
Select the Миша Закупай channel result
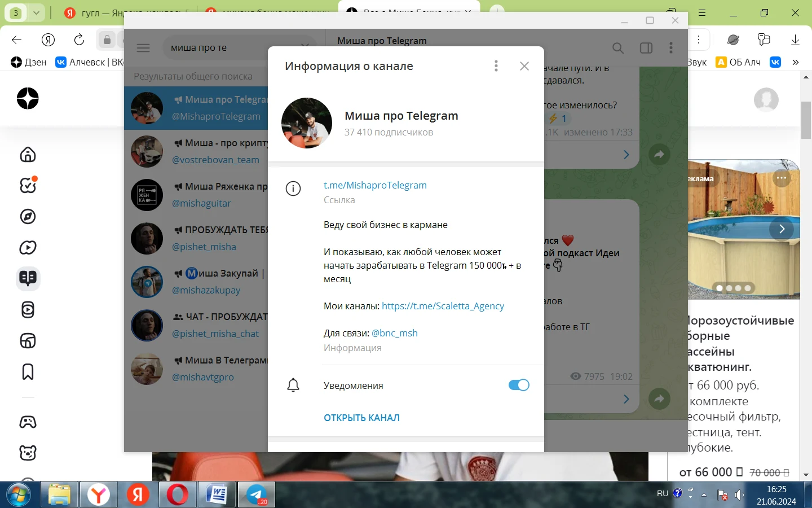coord(196,282)
